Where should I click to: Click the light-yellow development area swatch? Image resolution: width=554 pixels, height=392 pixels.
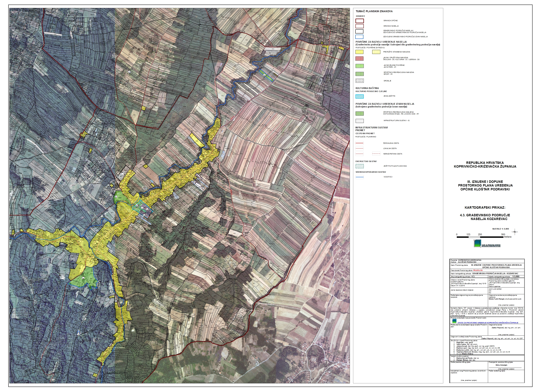click(x=376, y=52)
